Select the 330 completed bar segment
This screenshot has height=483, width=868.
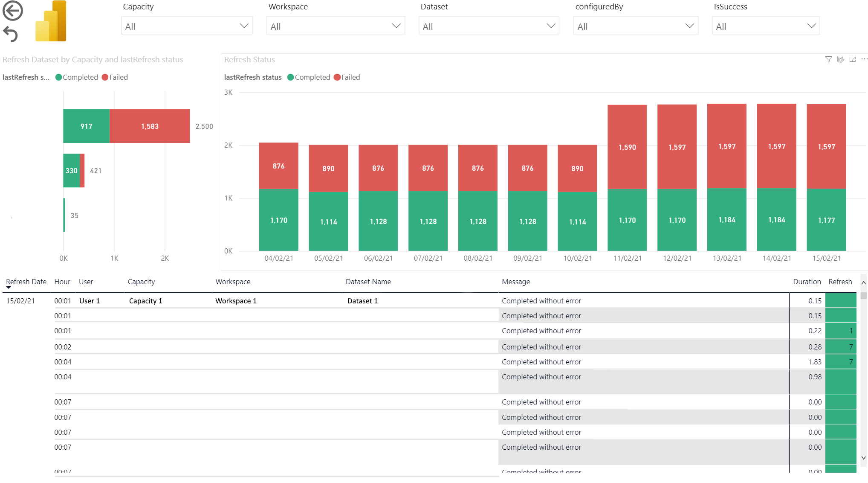[72, 171]
